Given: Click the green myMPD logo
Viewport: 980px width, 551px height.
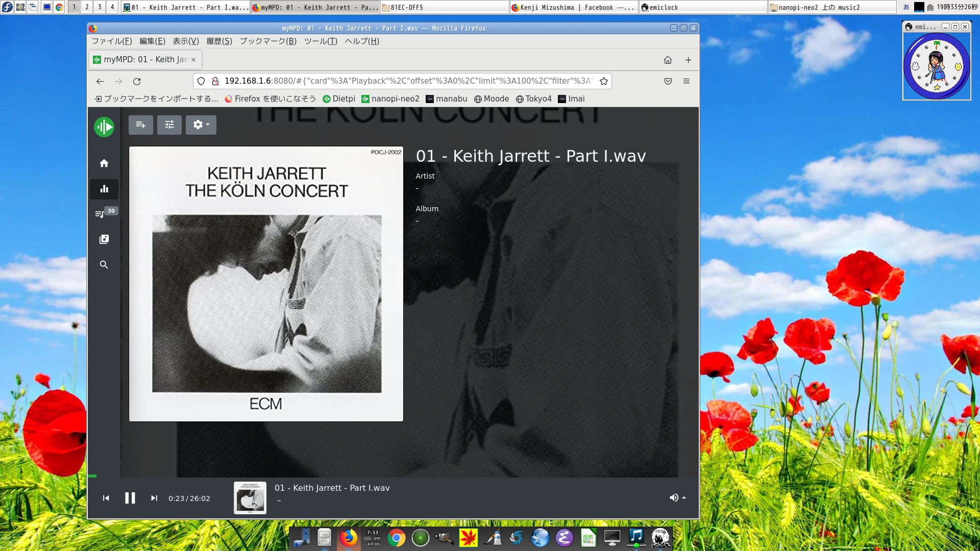Looking at the screenshot, I should [104, 127].
